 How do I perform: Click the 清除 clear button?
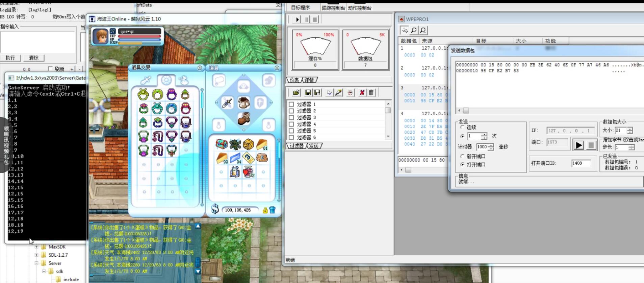pyautogui.click(x=34, y=58)
